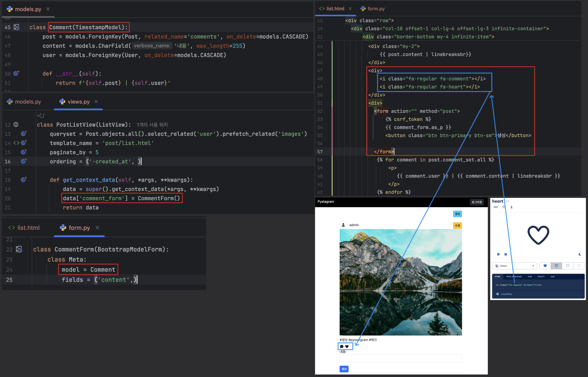Toggle dark mode moon icon in heart preview

tap(580, 254)
